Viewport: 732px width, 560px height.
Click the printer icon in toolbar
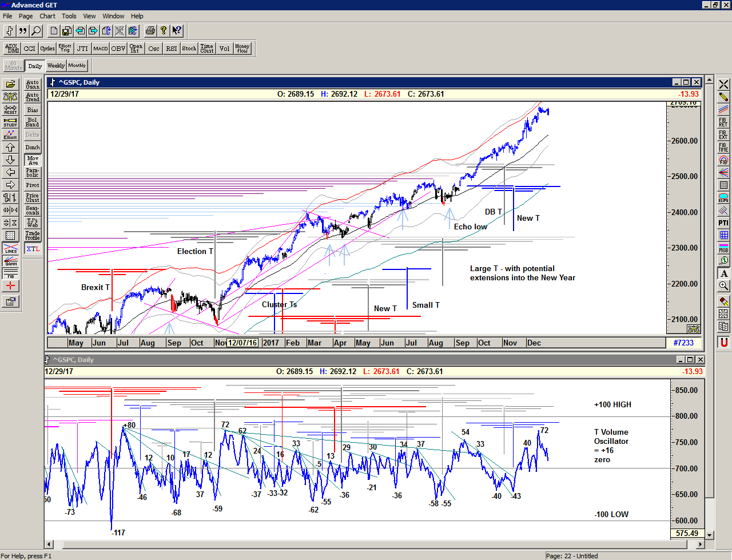[150, 31]
